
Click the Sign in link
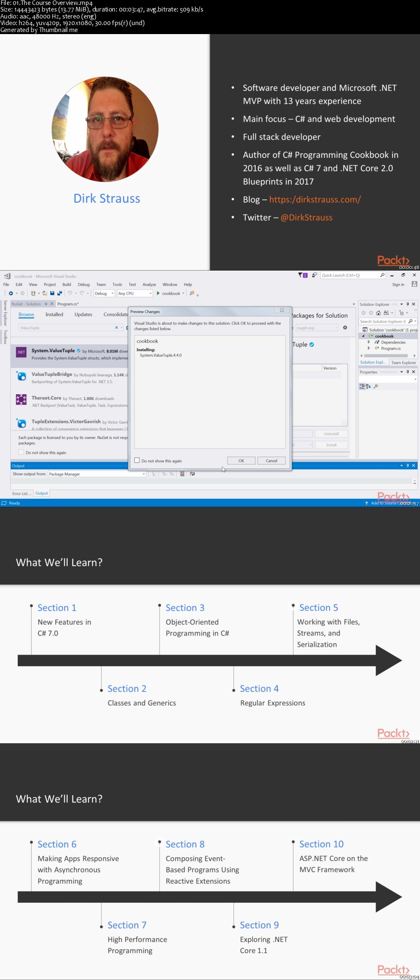(398, 285)
